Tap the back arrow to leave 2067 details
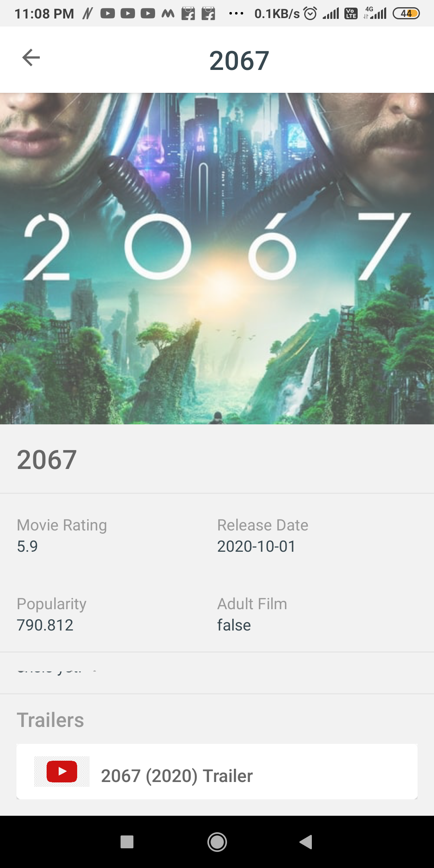 point(31,57)
